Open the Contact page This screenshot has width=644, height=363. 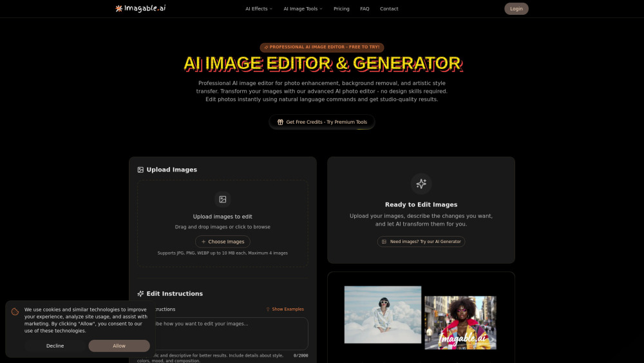tap(389, 9)
